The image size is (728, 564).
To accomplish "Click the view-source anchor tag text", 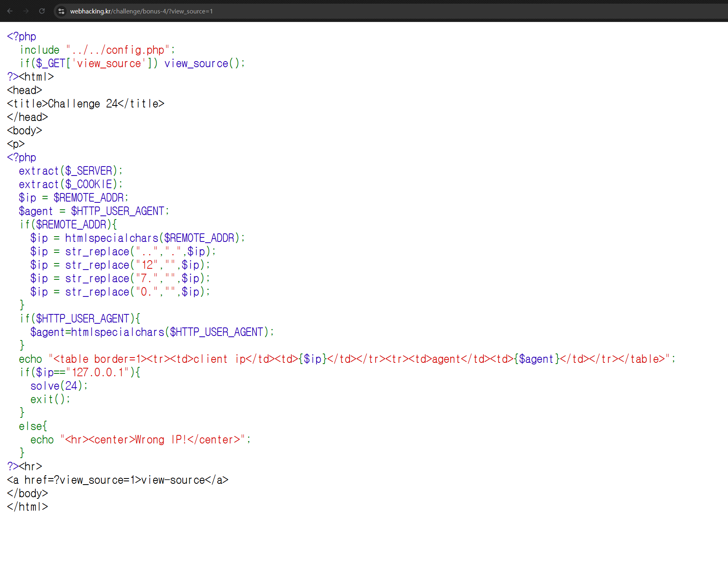I will tap(118, 480).
